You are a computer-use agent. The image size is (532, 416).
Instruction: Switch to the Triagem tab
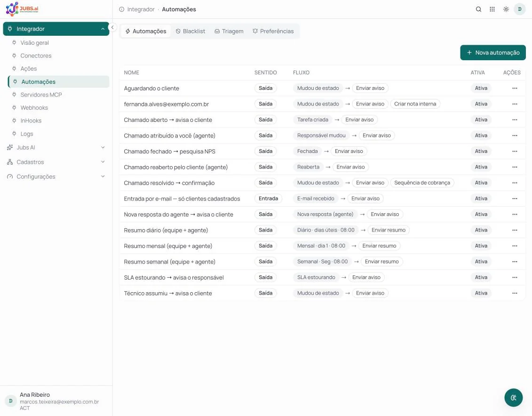229,31
